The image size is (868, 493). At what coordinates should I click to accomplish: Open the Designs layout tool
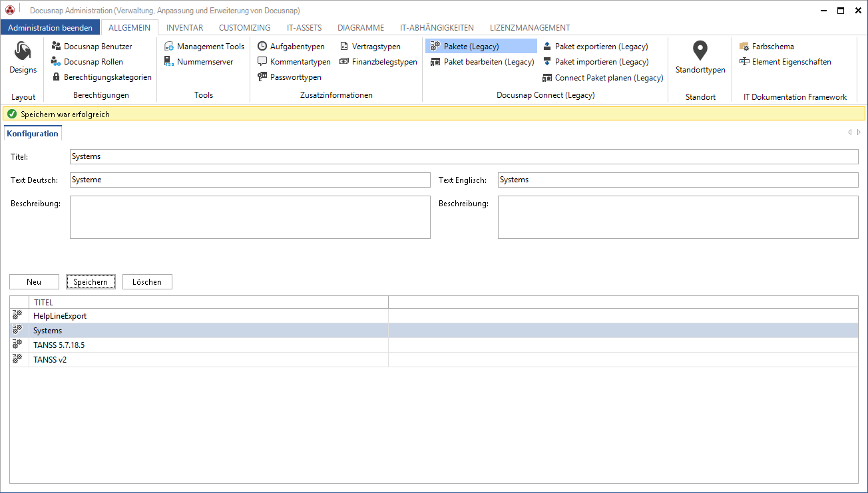(23, 58)
